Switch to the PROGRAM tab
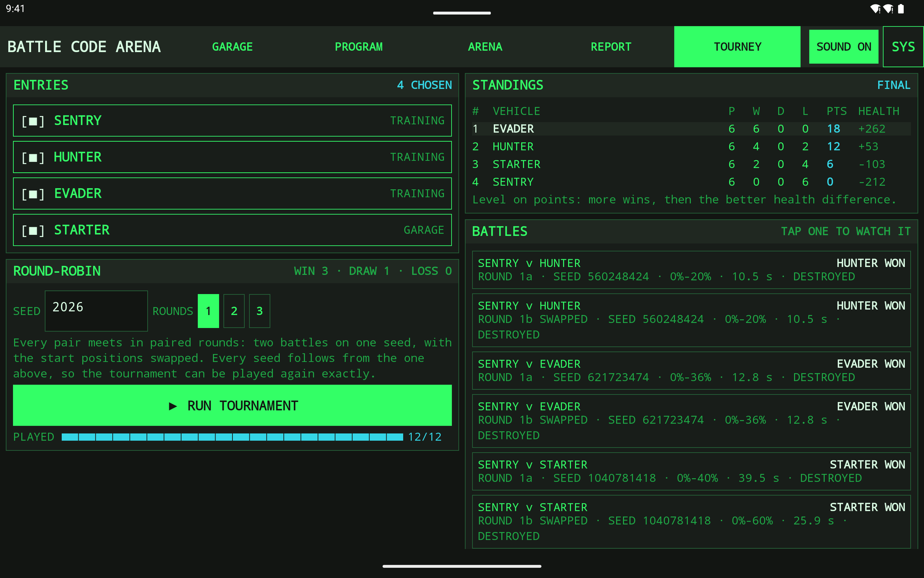924x578 pixels. click(358, 47)
